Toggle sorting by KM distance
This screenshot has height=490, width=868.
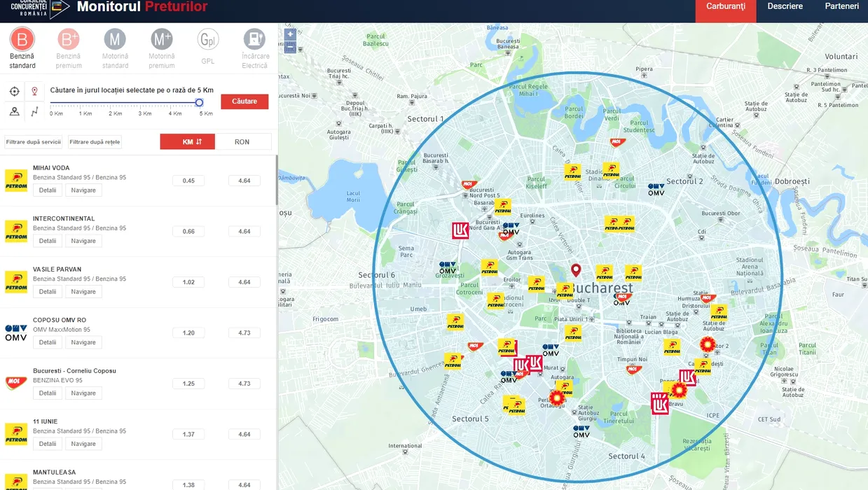coord(187,142)
